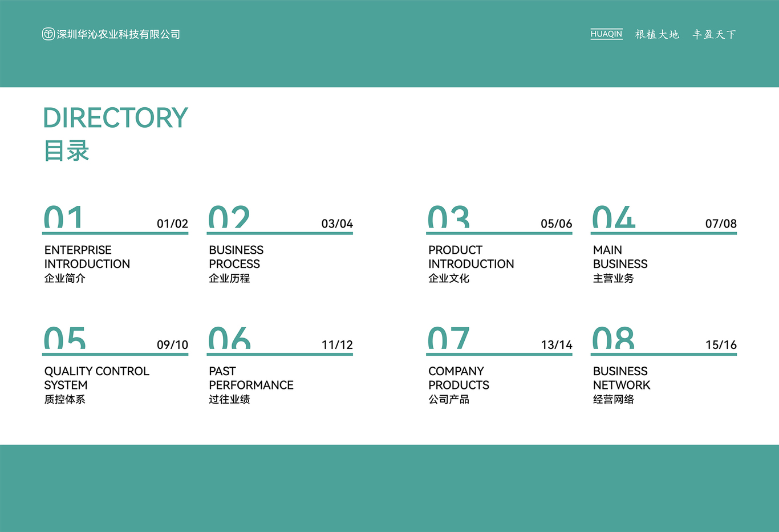The height and width of the screenshot is (532, 779).
Task: Click page range 07/08
Action: [x=721, y=224]
